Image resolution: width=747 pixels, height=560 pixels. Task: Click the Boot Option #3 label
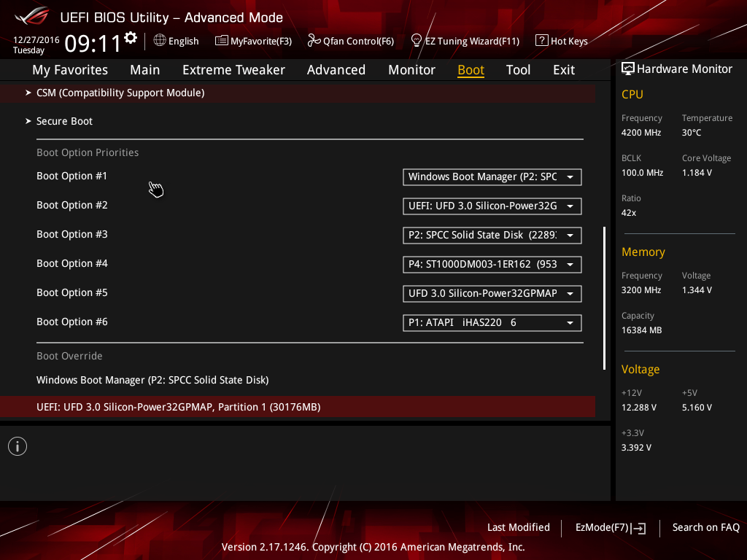(72, 234)
